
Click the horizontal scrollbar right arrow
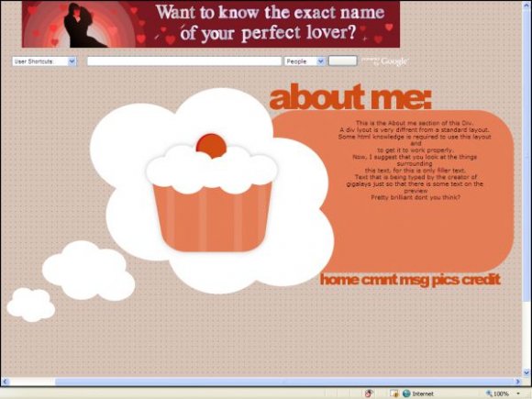pos(517,382)
